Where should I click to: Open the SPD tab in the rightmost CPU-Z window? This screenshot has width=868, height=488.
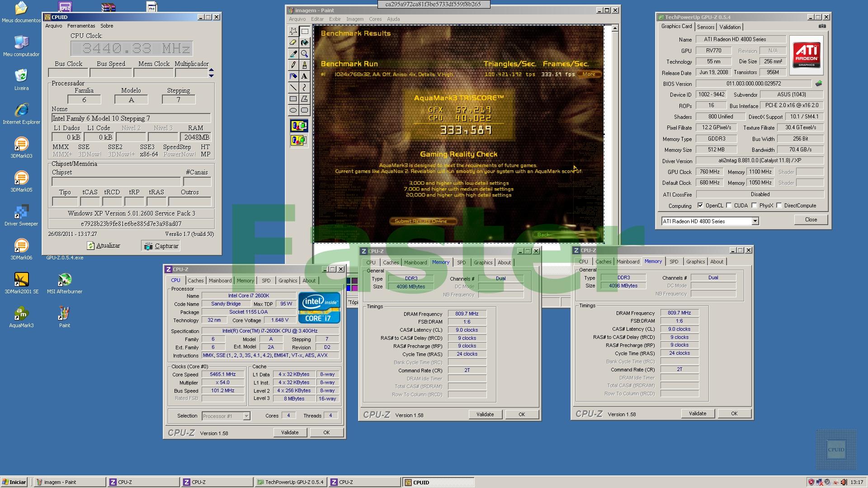pos(674,262)
